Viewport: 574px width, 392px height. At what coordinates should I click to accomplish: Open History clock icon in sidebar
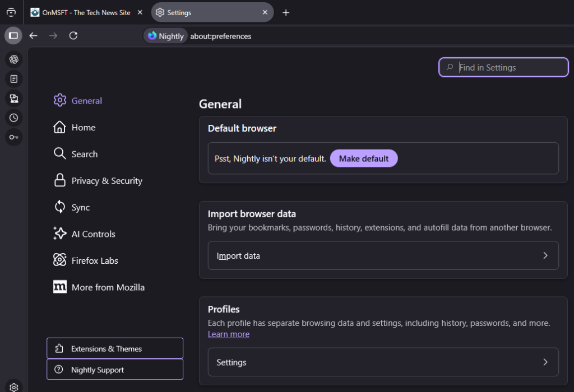[x=14, y=118]
